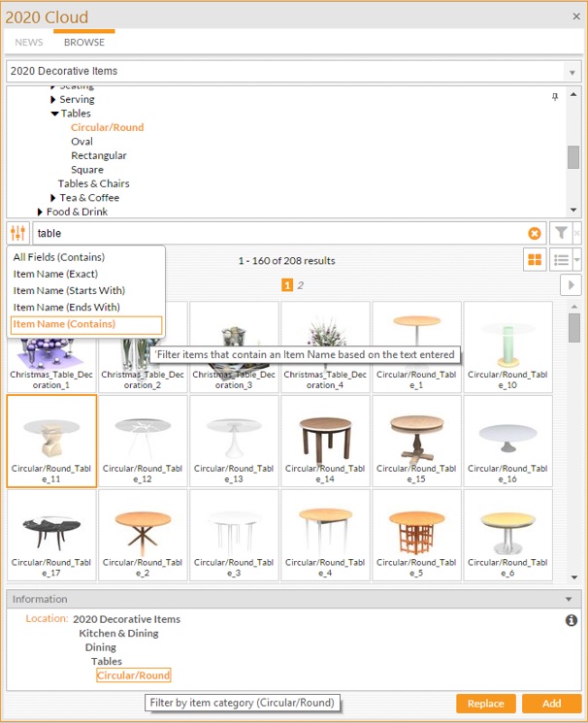Click results grid scroll down arrow

[x=574, y=576]
